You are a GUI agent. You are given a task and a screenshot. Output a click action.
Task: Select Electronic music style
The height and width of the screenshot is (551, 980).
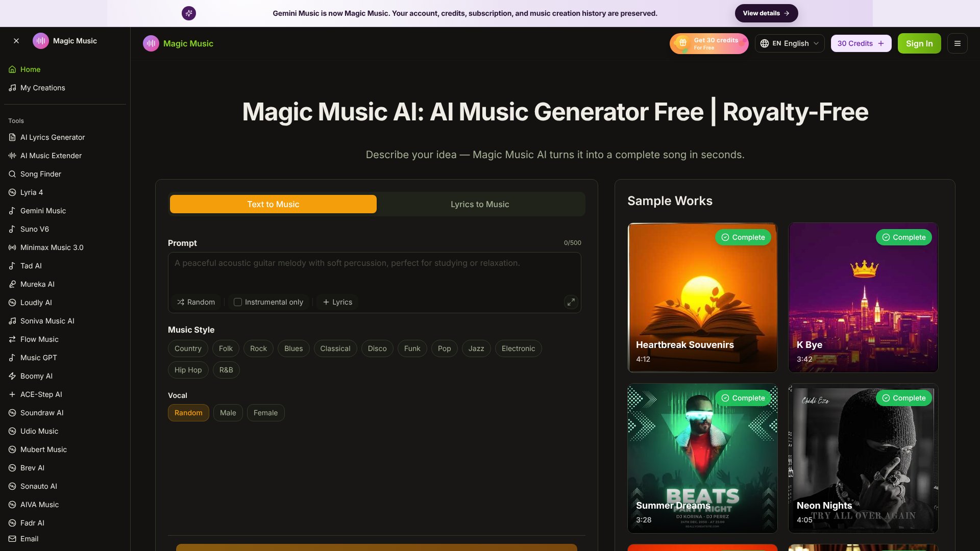[519, 348]
